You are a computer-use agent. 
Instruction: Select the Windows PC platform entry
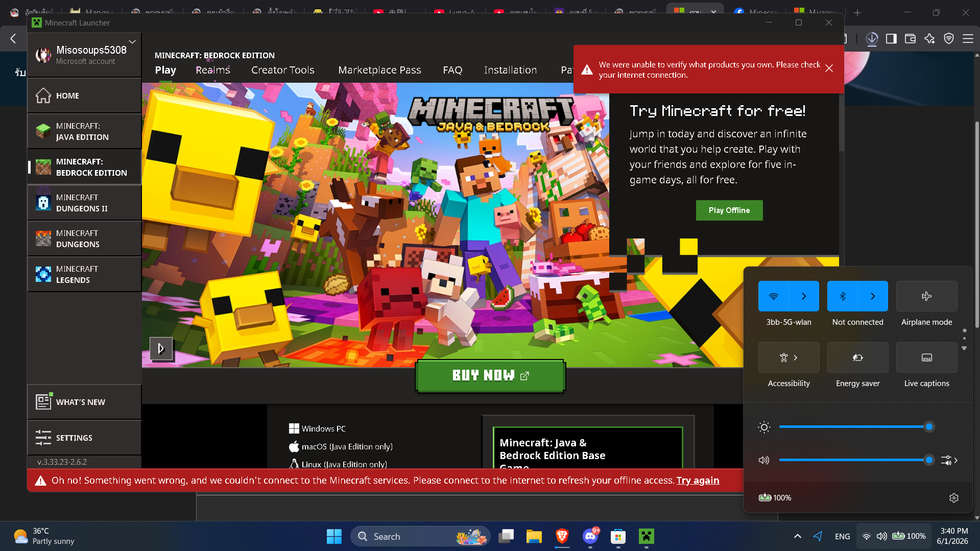click(317, 428)
